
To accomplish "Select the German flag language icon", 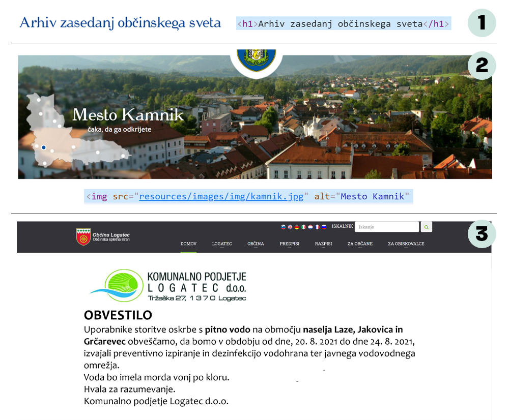I will point(297,227).
